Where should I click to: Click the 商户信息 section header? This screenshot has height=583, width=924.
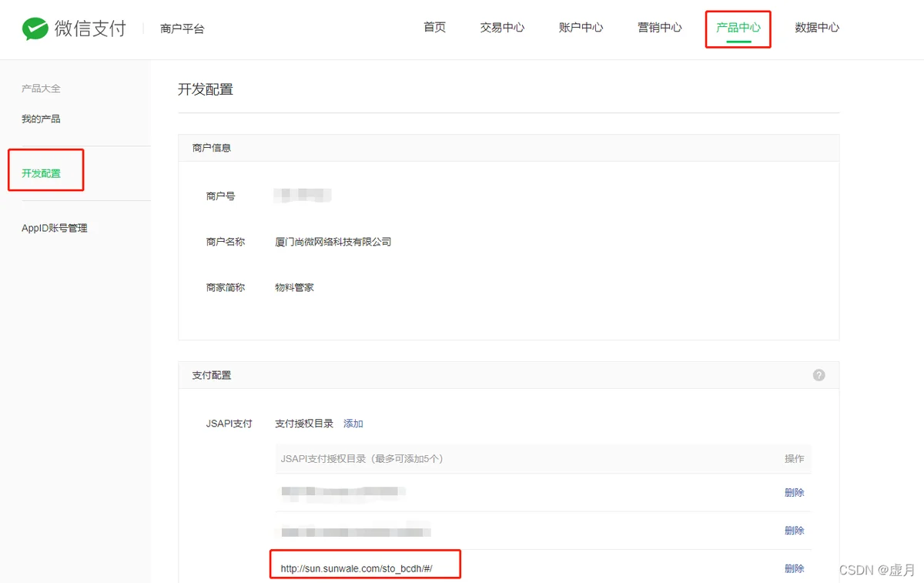pyautogui.click(x=212, y=148)
